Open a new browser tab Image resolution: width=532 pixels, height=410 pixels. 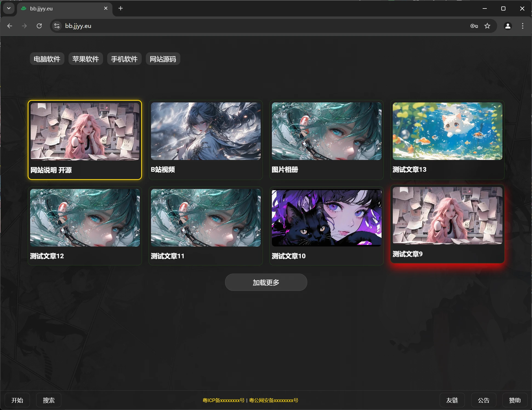121,8
